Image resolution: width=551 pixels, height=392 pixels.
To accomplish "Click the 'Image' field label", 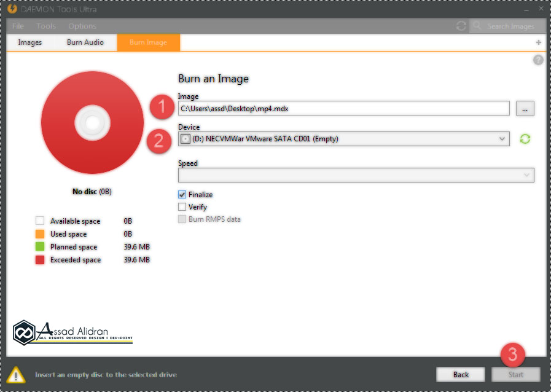I will (x=189, y=96).
